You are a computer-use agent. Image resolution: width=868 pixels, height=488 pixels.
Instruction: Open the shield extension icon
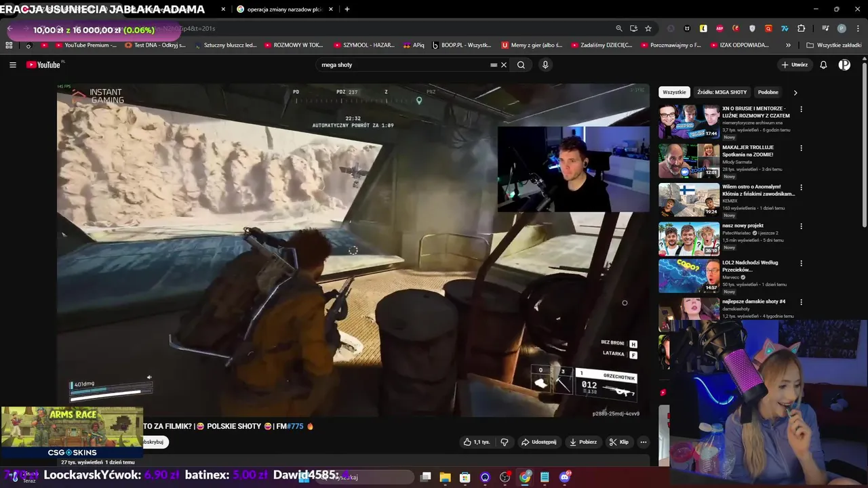point(752,28)
